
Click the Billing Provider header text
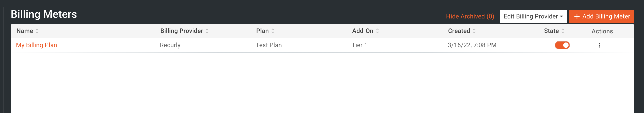click(x=182, y=31)
